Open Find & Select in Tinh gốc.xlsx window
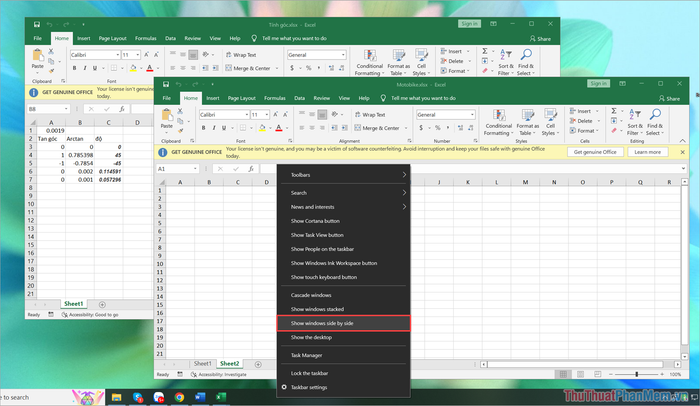700x406 pixels. click(x=525, y=63)
